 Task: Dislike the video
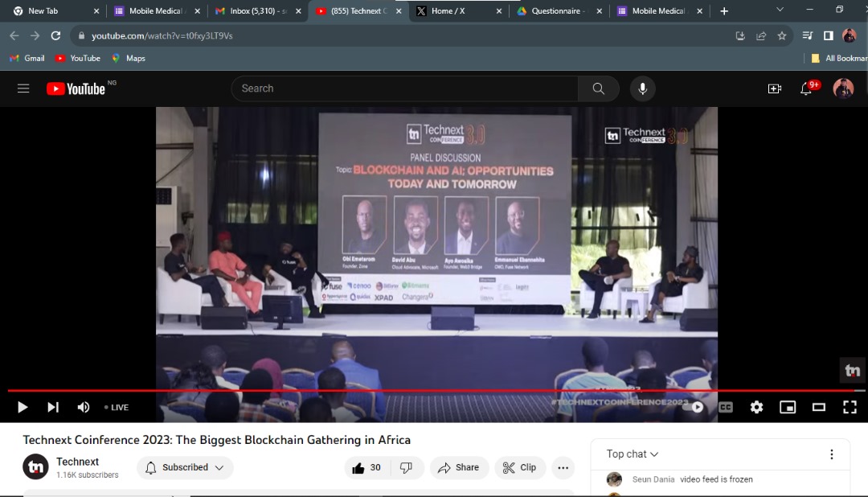[407, 467]
